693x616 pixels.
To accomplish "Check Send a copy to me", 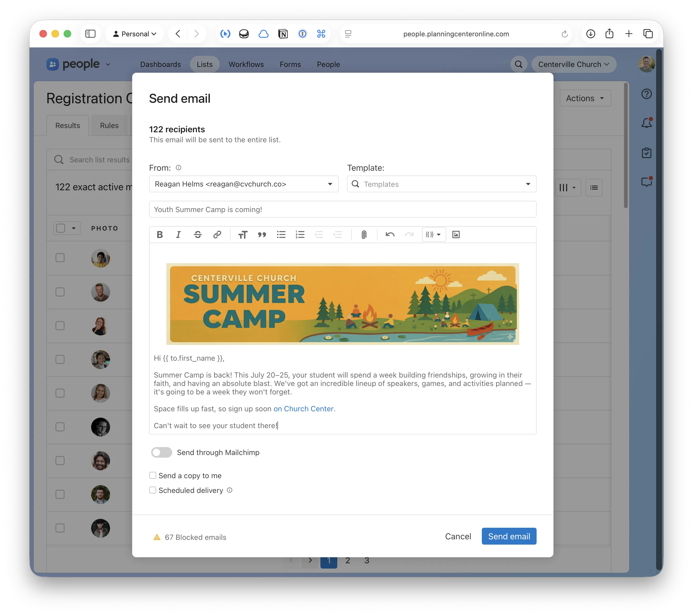I will (x=152, y=475).
